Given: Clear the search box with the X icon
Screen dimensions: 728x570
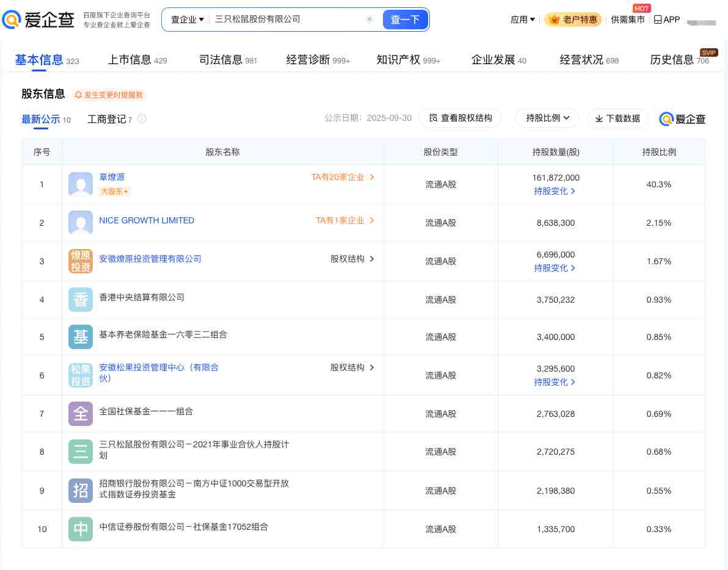Looking at the screenshot, I should [x=369, y=20].
